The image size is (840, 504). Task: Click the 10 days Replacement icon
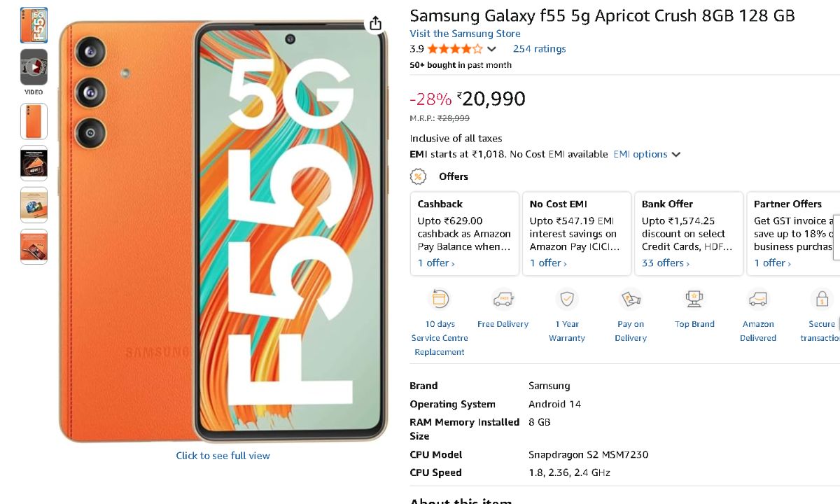[x=440, y=299]
